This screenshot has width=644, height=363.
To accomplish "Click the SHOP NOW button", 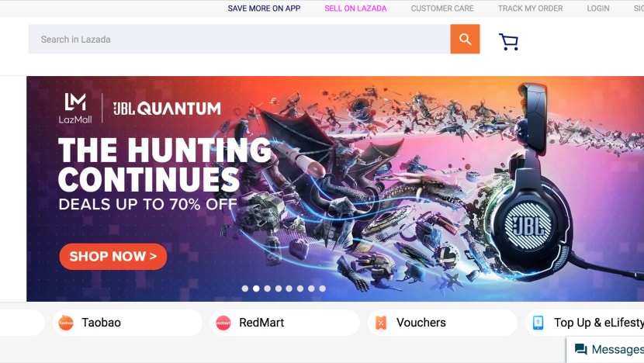I will [113, 257].
